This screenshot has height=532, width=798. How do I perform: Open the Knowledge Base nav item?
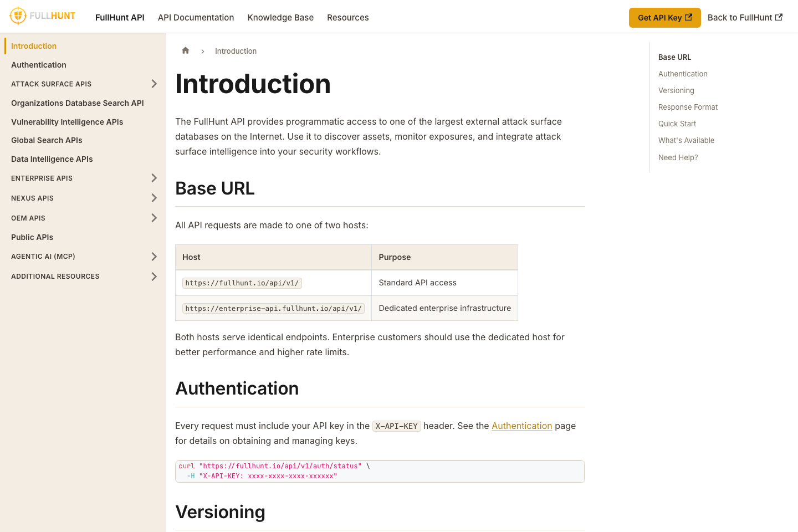click(280, 17)
